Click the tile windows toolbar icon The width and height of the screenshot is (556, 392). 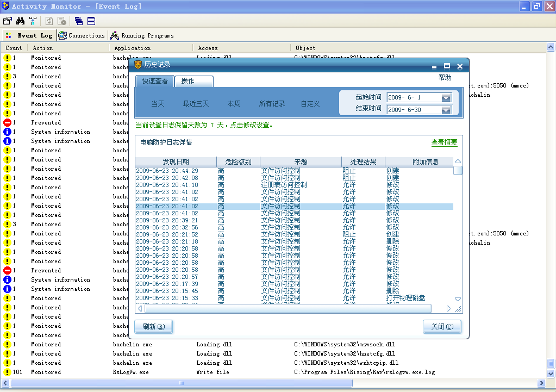pos(91,21)
